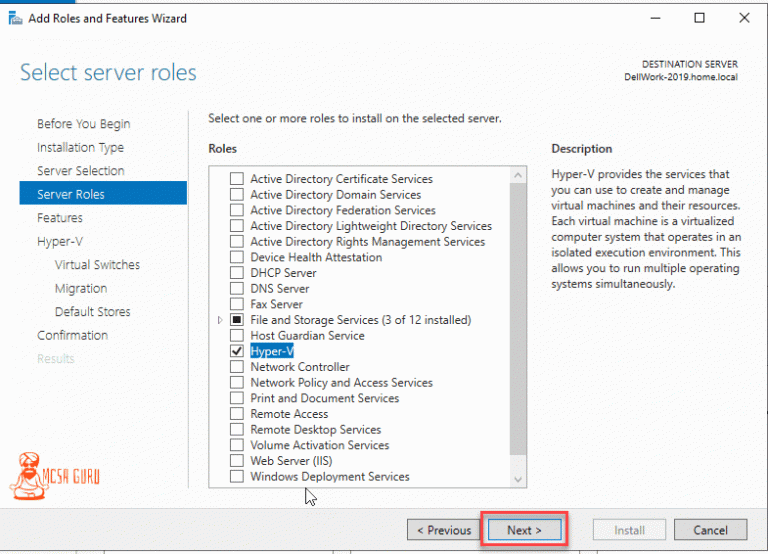Check Print and Document Services
The height and width of the screenshot is (554, 768).
tap(237, 398)
